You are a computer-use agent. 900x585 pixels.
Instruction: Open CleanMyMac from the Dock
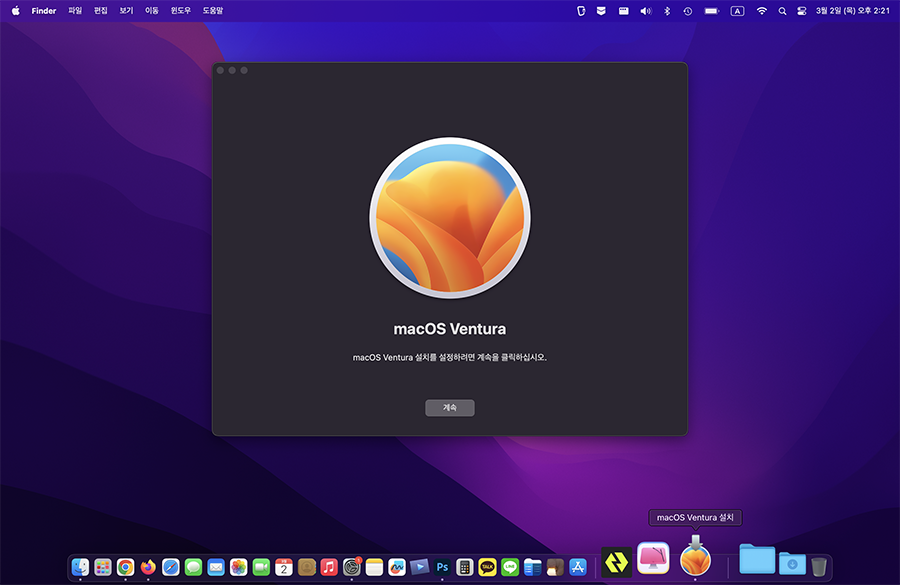coord(653,558)
